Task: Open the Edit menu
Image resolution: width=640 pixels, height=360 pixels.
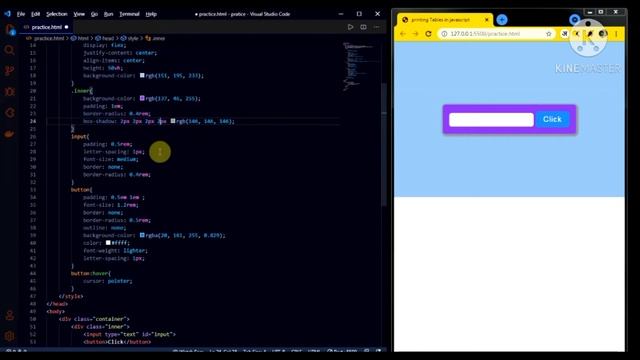Action: pyautogui.click(x=36, y=14)
